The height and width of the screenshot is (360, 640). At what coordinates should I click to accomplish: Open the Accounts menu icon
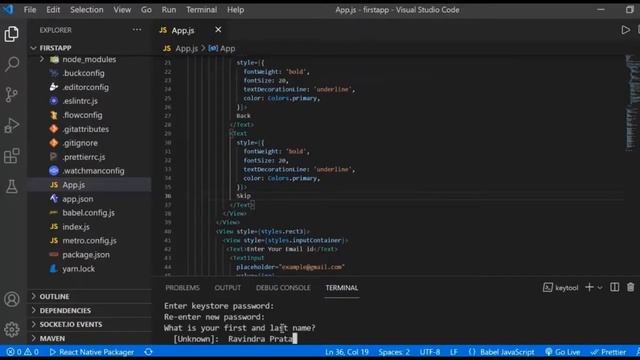(x=11, y=299)
